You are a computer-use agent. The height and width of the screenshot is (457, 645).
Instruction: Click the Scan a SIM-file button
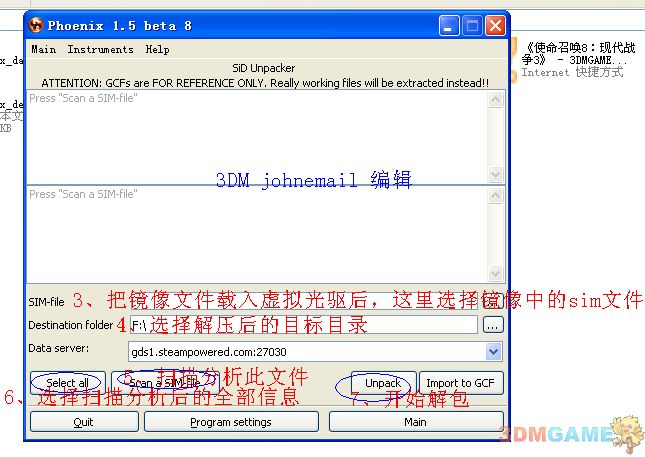[165, 383]
